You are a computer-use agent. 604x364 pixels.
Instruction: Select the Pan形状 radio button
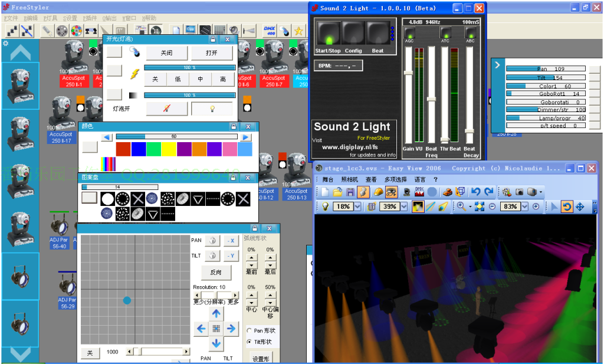(x=248, y=330)
